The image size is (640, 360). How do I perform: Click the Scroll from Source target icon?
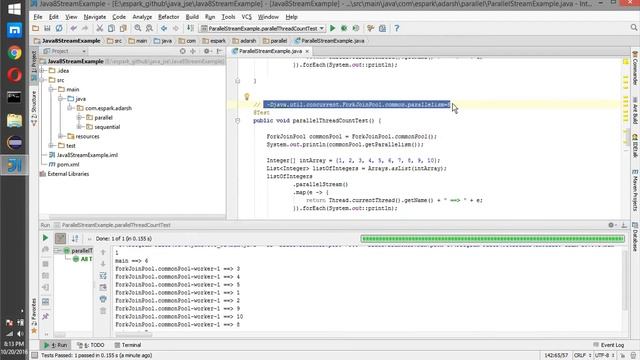[x=182, y=51]
